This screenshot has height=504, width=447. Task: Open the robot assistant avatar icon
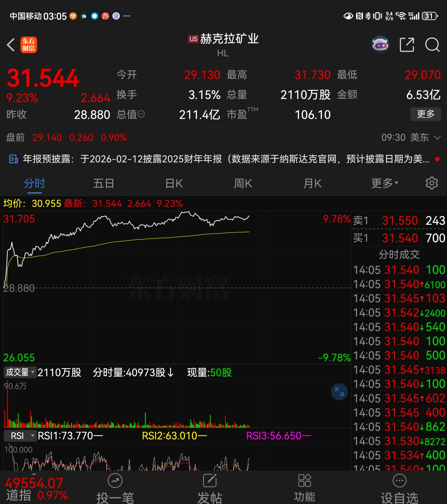[x=380, y=45]
